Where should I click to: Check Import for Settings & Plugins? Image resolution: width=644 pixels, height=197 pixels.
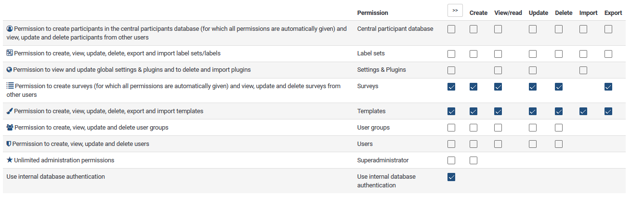pos(583,70)
